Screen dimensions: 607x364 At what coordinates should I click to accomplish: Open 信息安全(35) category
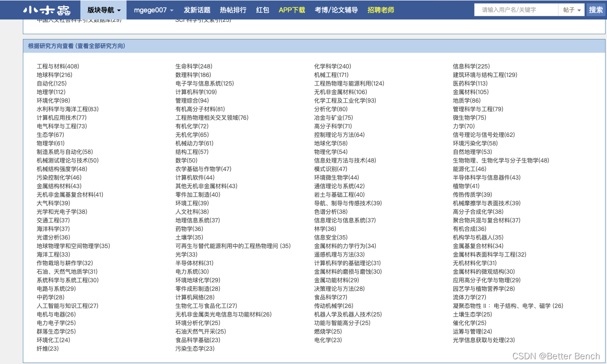[x=331, y=238]
